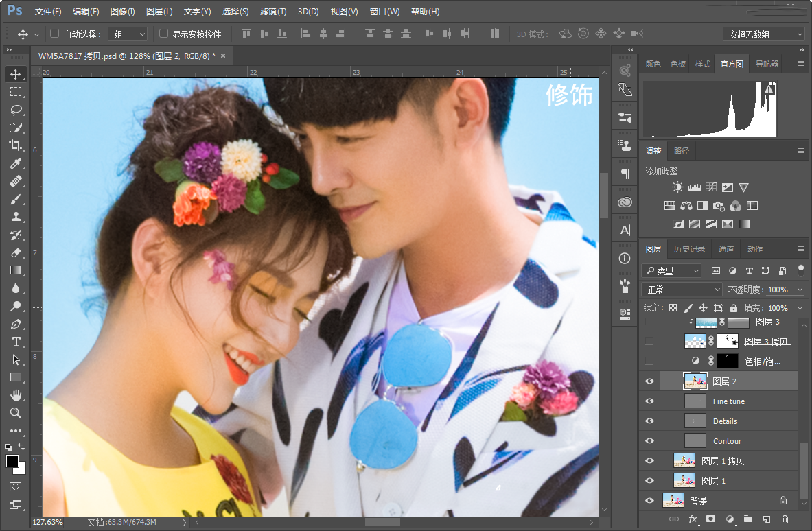Pick the Quick Selection tool
The width and height of the screenshot is (812, 531).
16,128
